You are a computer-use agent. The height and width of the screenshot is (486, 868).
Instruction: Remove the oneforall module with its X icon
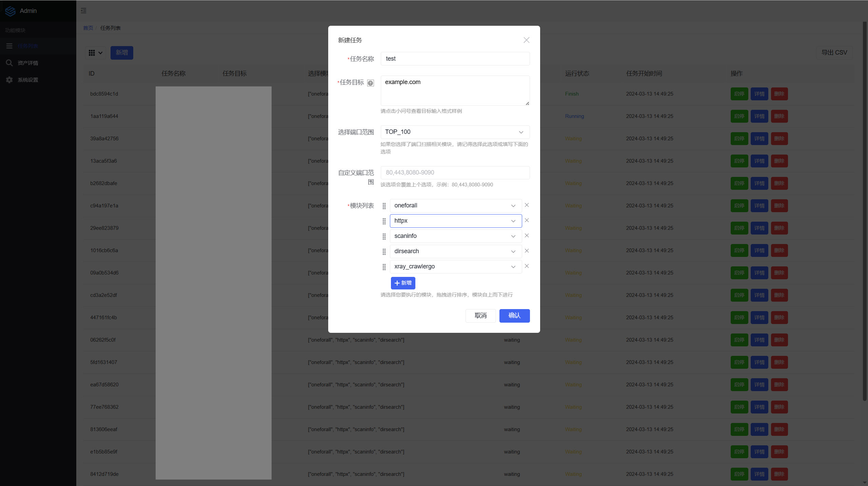click(x=527, y=205)
